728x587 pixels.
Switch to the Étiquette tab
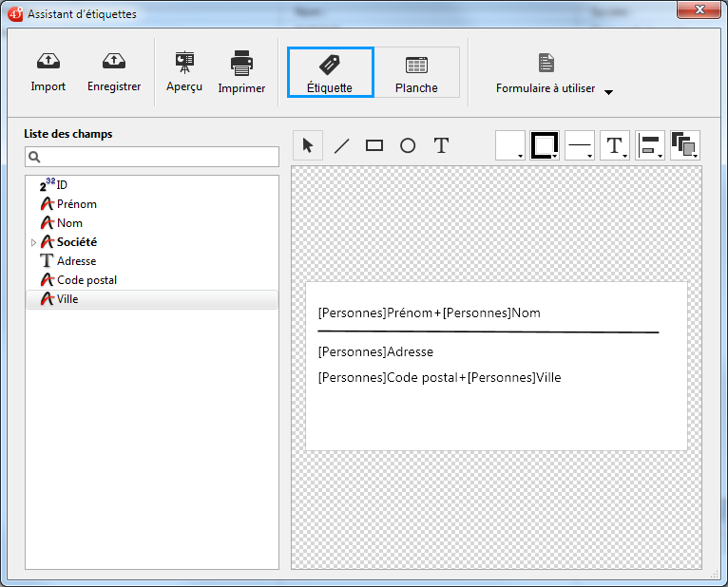[x=330, y=73]
